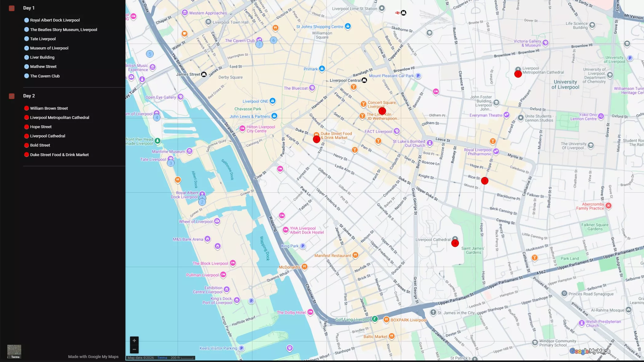
Task: Open Museum of Liverpool list entry
Action: coord(49,48)
